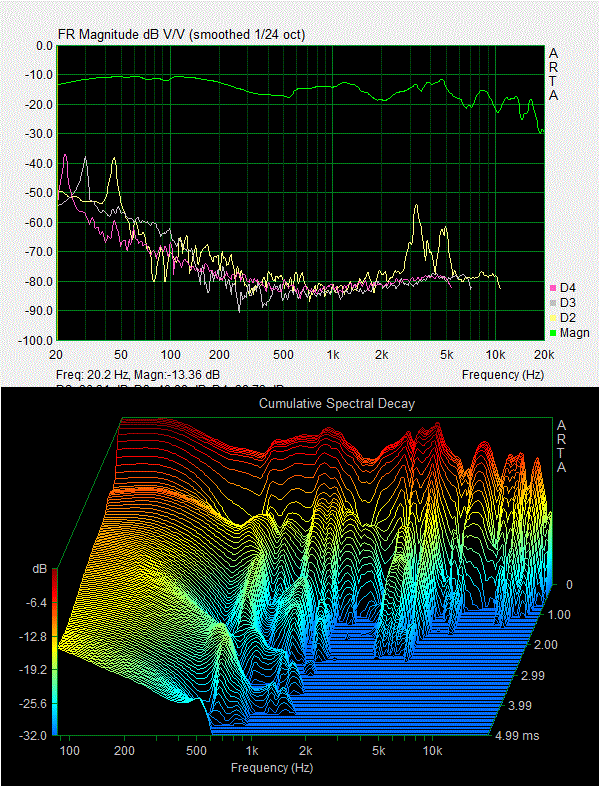
Task: Click the dB color scale bar
Action: [x=55, y=652]
